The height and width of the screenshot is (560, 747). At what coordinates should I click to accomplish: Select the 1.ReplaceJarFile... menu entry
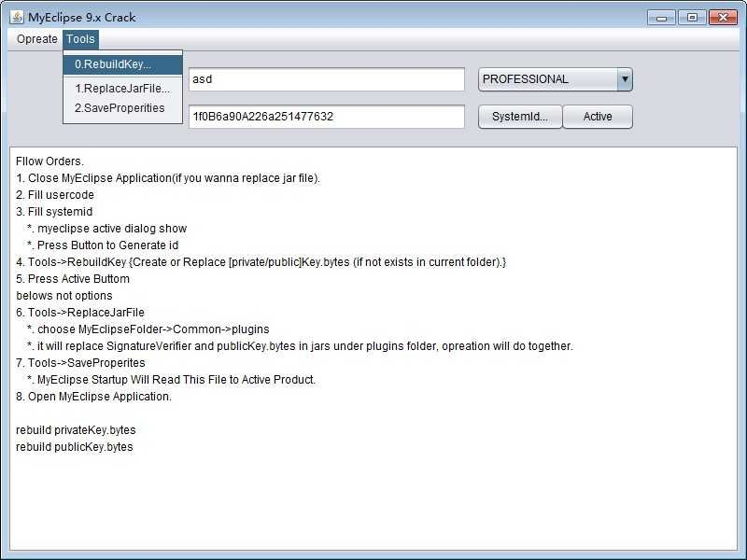pos(123,89)
